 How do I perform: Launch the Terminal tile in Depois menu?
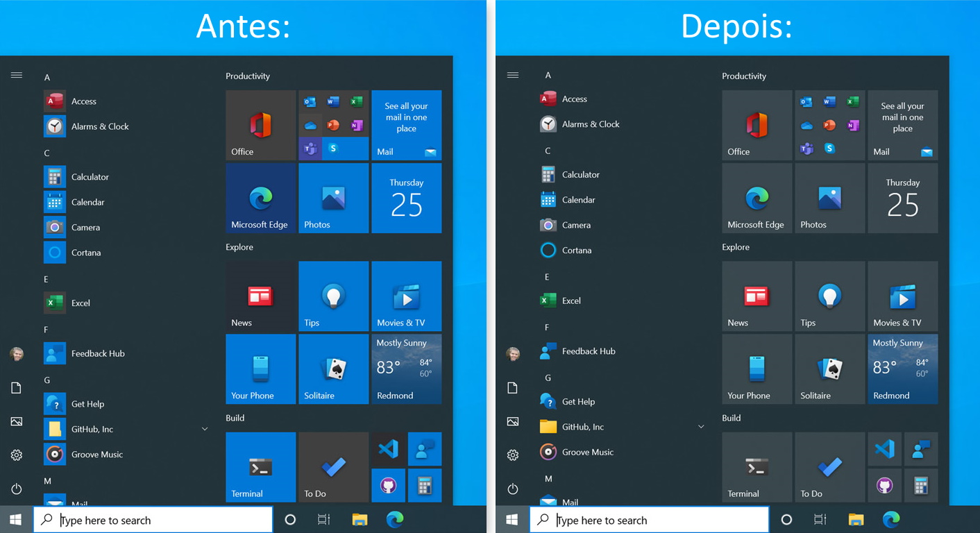(757, 467)
